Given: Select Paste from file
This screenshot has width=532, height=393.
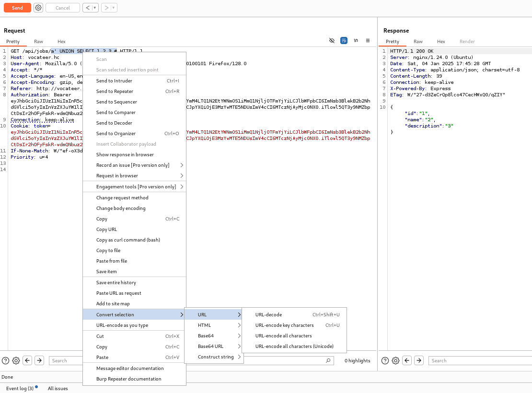Looking at the screenshot, I should pos(134,261).
